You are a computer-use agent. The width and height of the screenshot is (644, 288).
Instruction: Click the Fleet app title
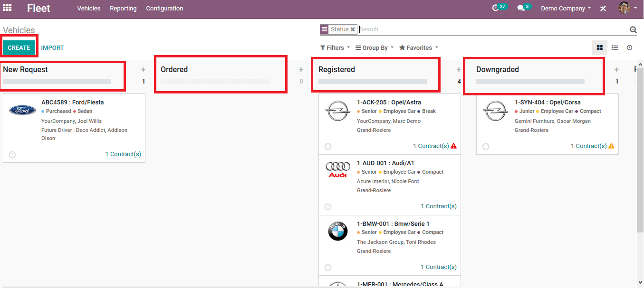(38, 8)
